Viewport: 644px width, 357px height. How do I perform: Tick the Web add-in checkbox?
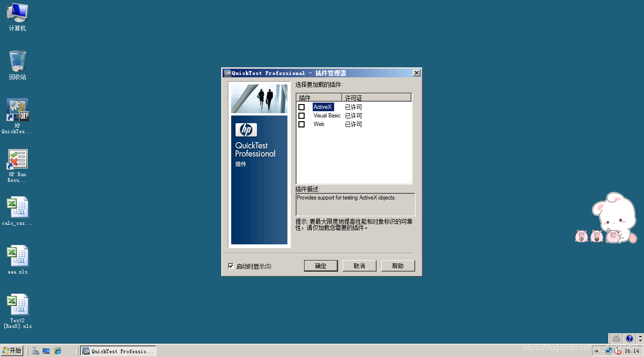tap(301, 124)
